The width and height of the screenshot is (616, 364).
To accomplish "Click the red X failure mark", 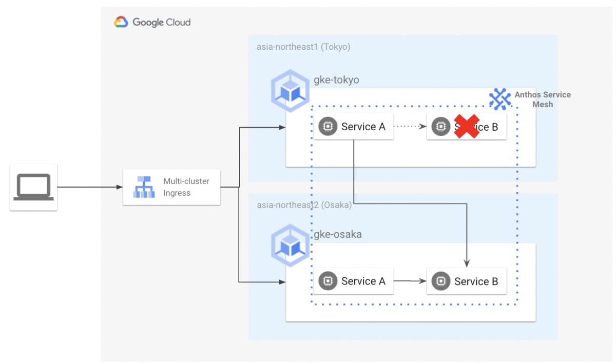I will [467, 126].
